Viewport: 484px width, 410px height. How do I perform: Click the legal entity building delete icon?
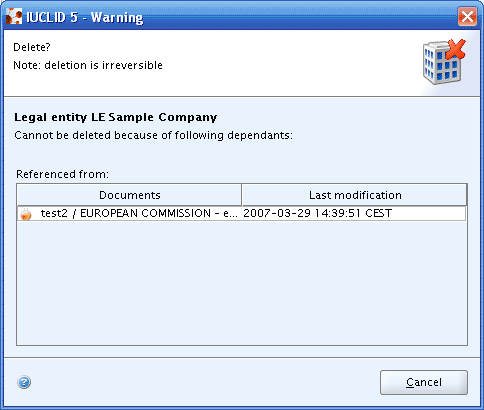click(444, 62)
